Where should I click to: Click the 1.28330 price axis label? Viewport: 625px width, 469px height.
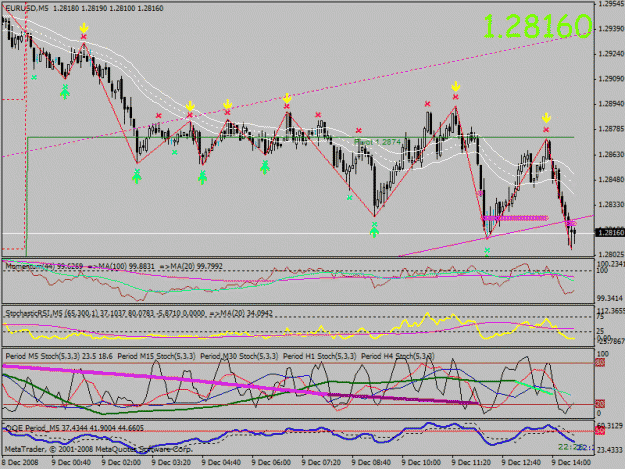(x=611, y=204)
